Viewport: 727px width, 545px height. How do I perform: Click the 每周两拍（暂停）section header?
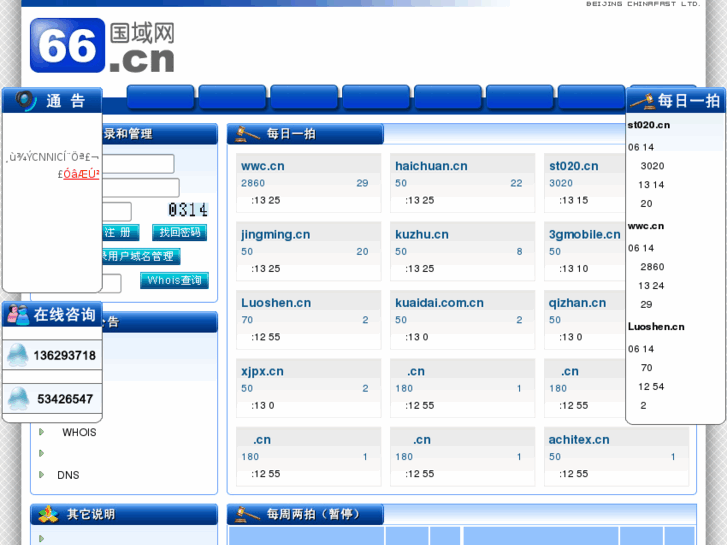point(305,514)
